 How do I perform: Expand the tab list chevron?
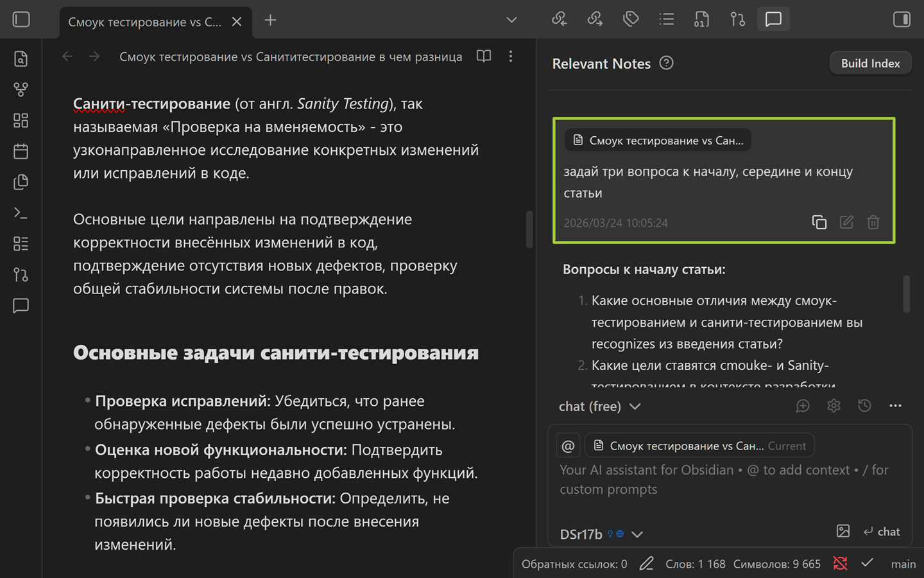(x=511, y=20)
